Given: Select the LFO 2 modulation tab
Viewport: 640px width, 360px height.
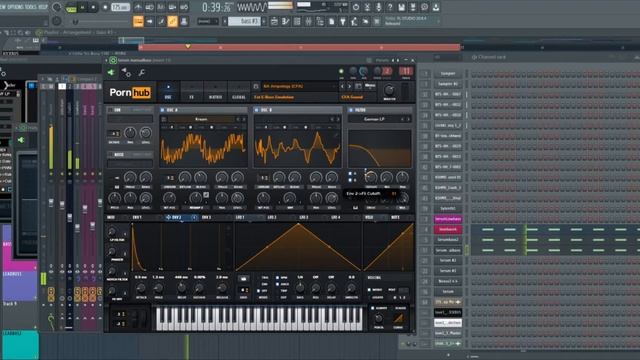Looking at the screenshot, I should click(272, 218).
